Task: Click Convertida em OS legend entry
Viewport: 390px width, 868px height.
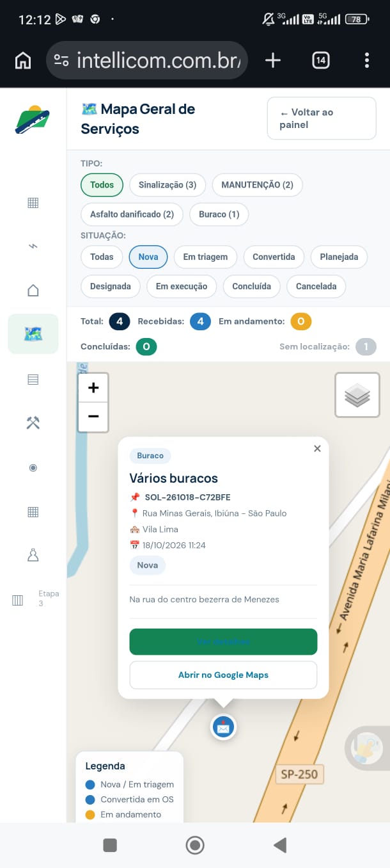Action: pyautogui.click(x=130, y=800)
